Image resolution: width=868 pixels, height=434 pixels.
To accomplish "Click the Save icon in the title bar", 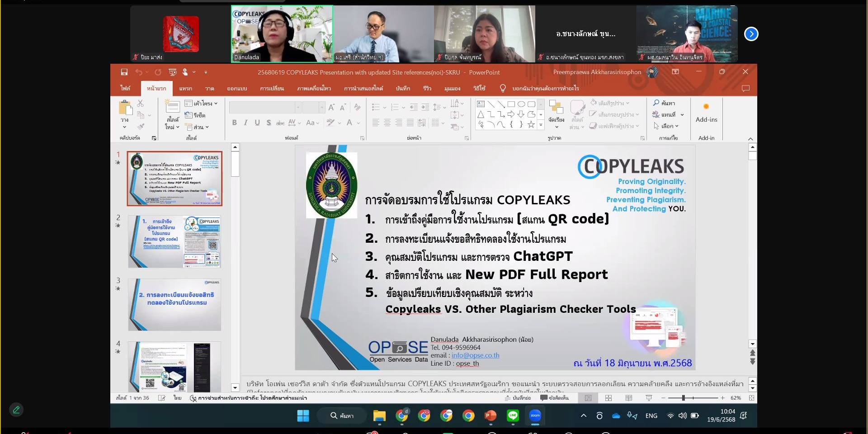I will pyautogui.click(x=124, y=72).
